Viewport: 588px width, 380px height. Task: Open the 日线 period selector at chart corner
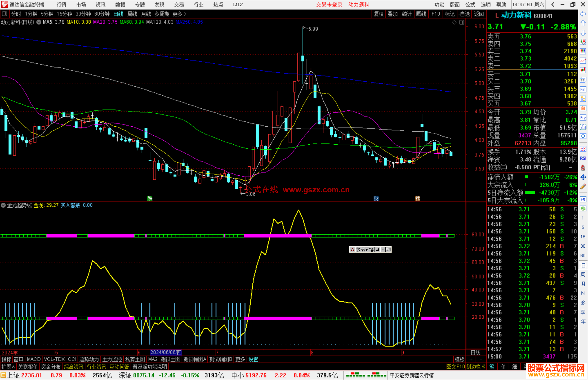pyautogui.click(x=476, y=352)
